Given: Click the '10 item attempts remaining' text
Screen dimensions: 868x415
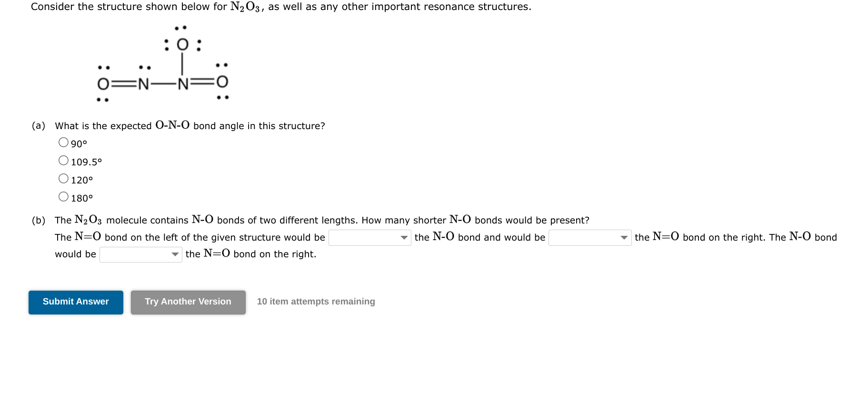Looking at the screenshot, I should 316,301.
